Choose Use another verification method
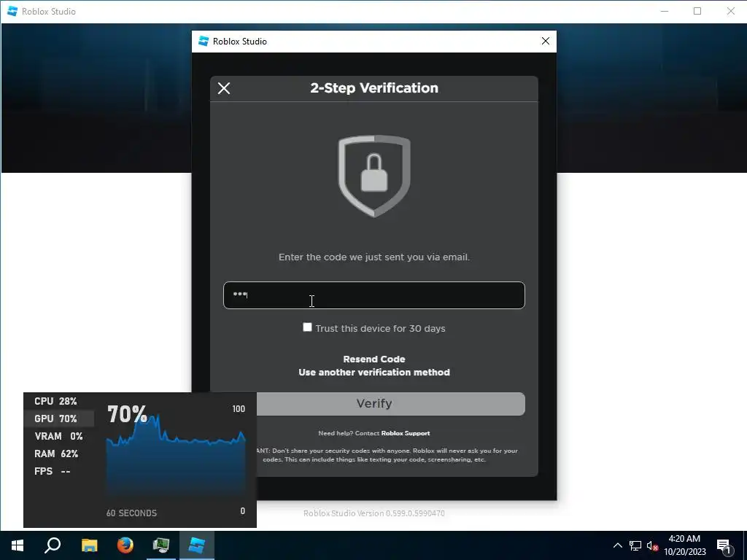The image size is (747, 560). click(374, 373)
